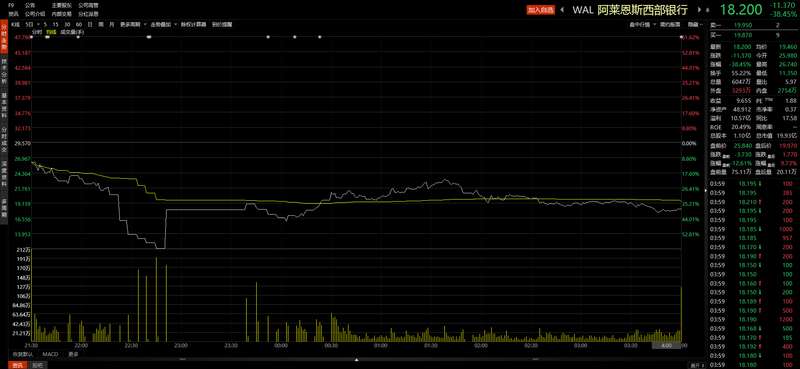Screen dimensions: 800x369
Task: Open the 公司高管 link
Action: pos(88,5)
